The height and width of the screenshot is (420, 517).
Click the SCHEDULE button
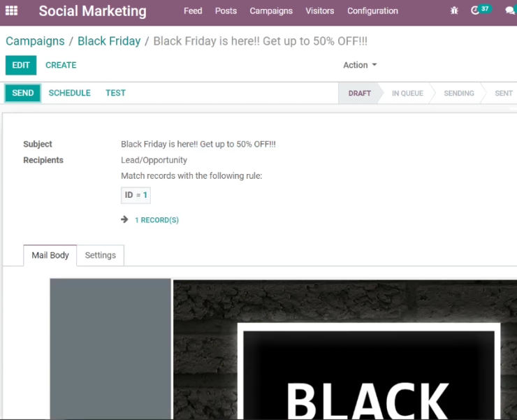70,93
